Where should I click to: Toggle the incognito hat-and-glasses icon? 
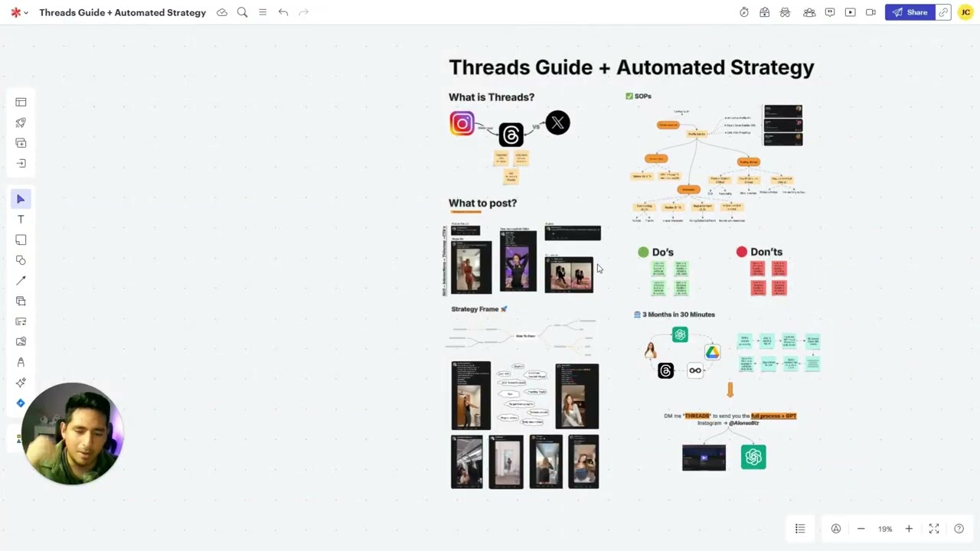click(x=785, y=12)
